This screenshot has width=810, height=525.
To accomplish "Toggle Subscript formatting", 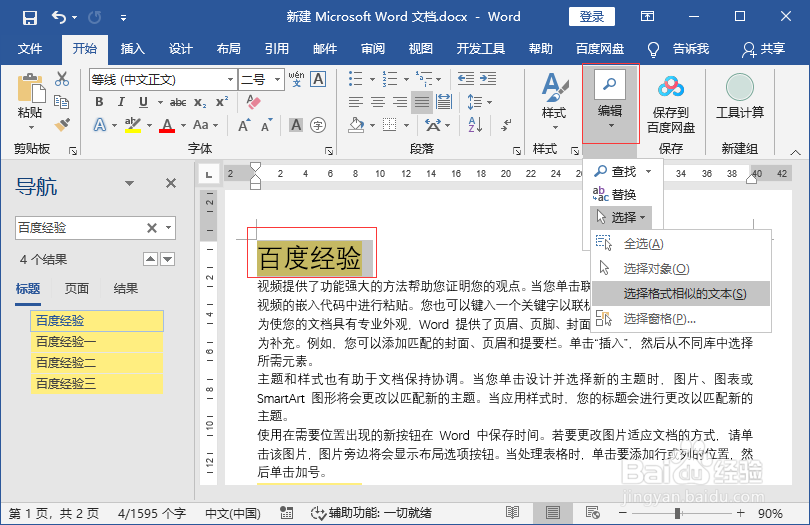I will (200, 102).
